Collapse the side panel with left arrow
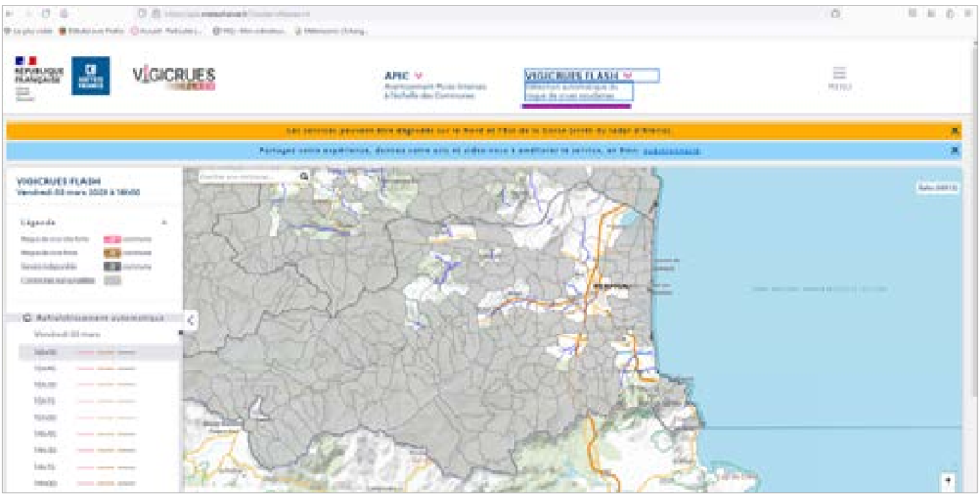This screenshot has width=980, height=498. click(190, 321)
